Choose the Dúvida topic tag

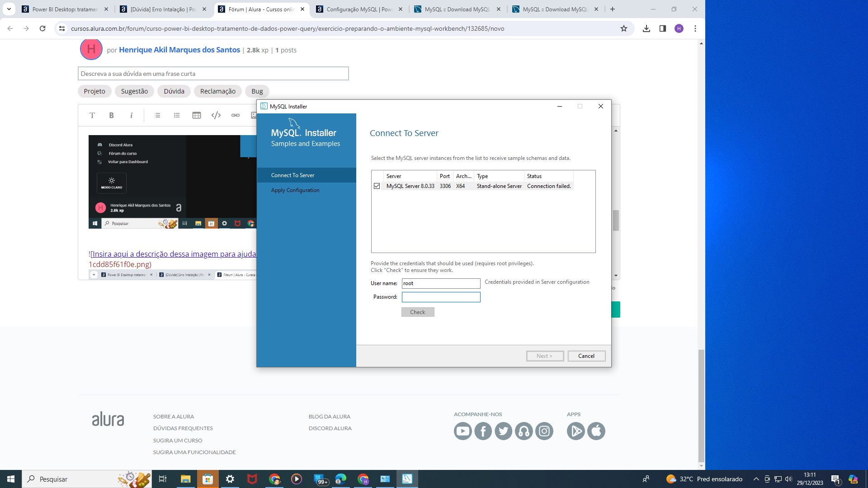(x=174, y=91)
